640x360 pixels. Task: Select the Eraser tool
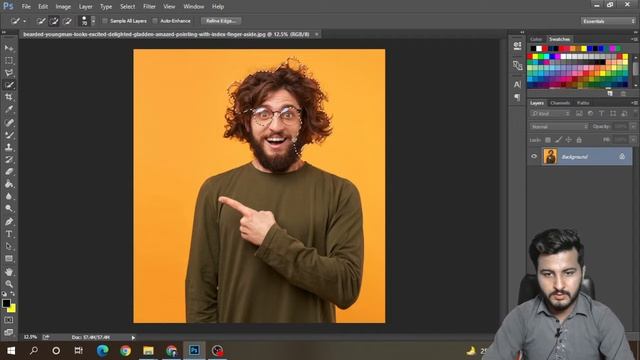pos(9,171)
